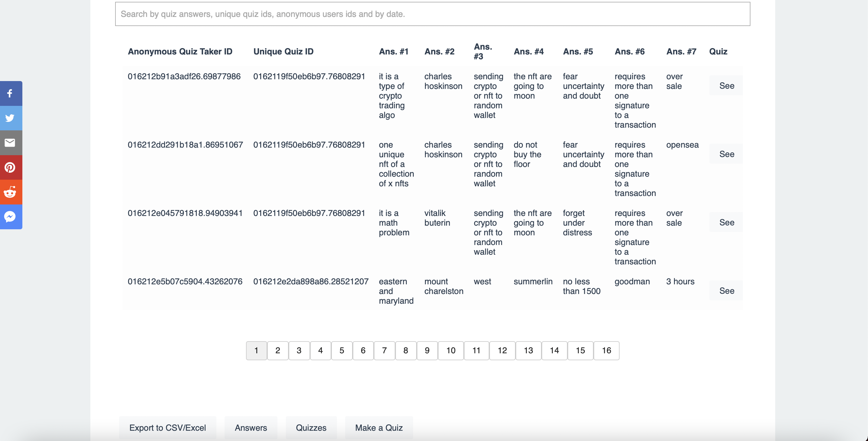This screenshot has height=441, width=868.
Task: See quiz for opensea answer row
Action: point(726,154)
